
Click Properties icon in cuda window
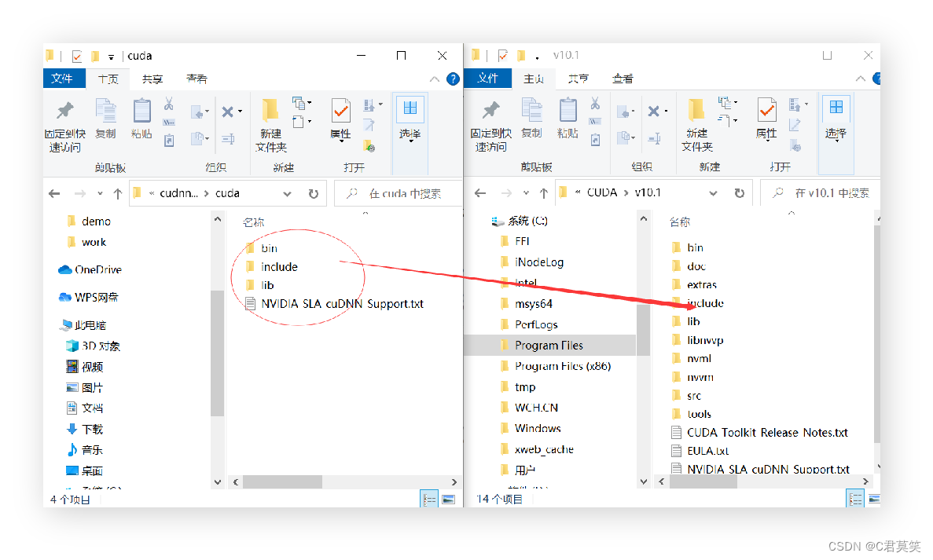(x=341, y=111)
